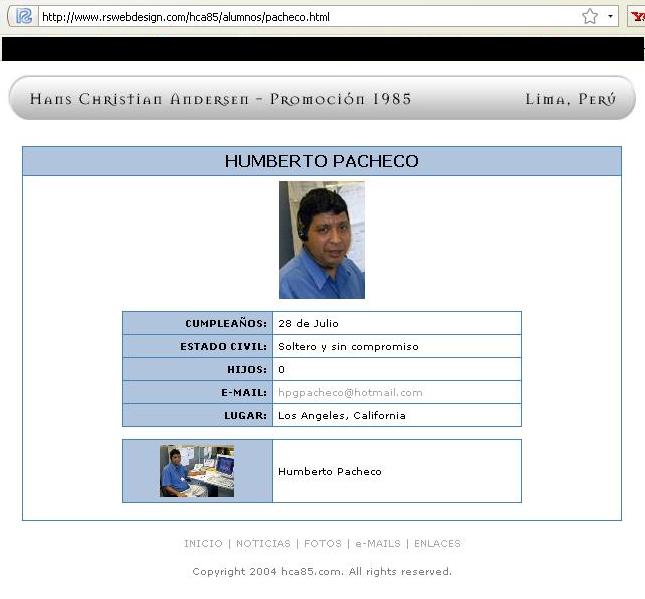
Task: Open the e-MAILS footer link
Action: click(378, 543)
